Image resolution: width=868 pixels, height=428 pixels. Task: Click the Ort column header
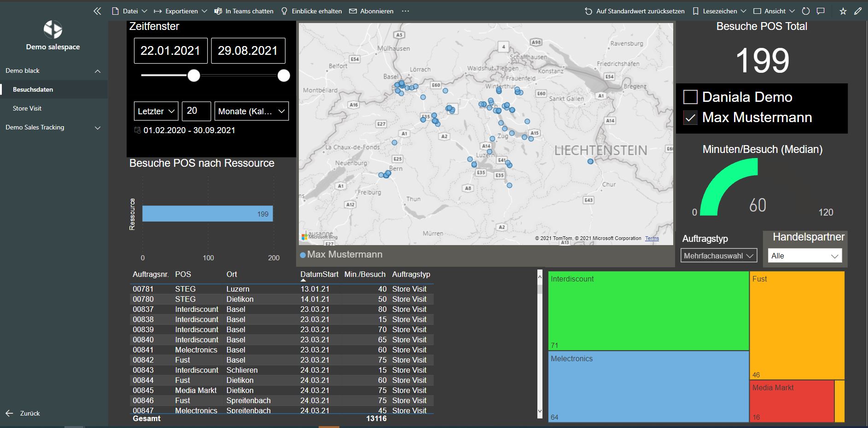point(232,274)
